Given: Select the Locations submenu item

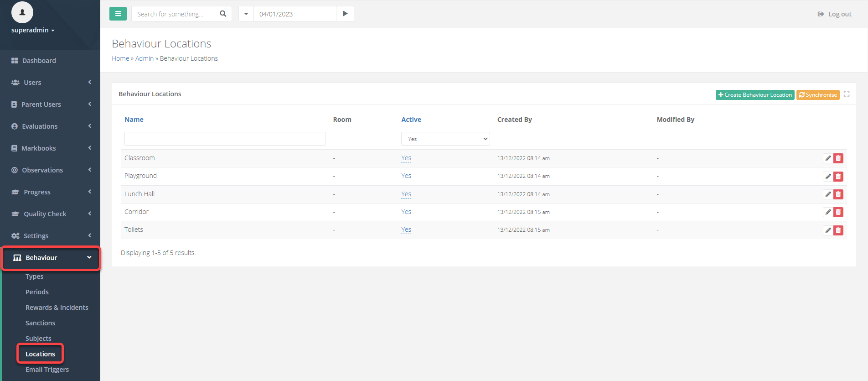Looking at the screenshot, I should (x=40, y=354).
